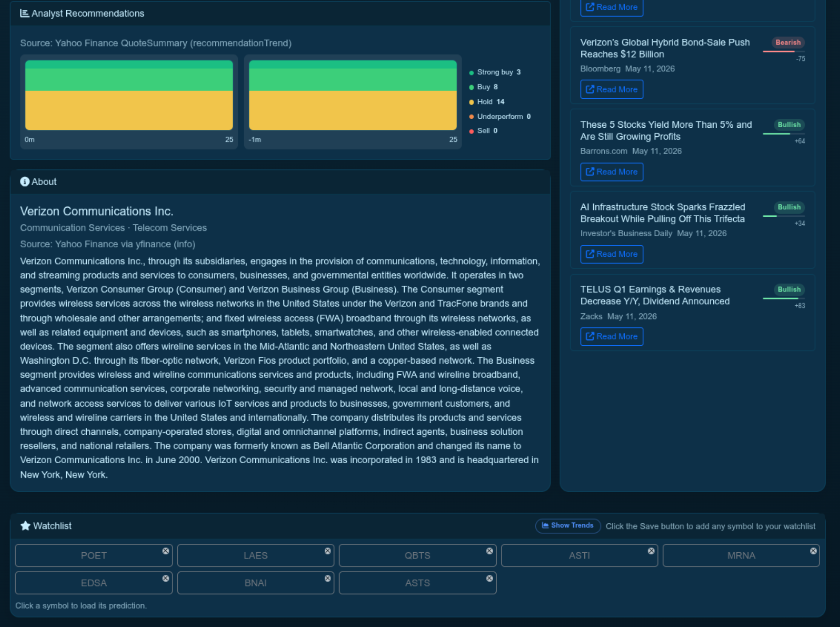
Task: Click "Source: Yahoo Finance via yfinance (info)" text
Action: tap(108, 244)
